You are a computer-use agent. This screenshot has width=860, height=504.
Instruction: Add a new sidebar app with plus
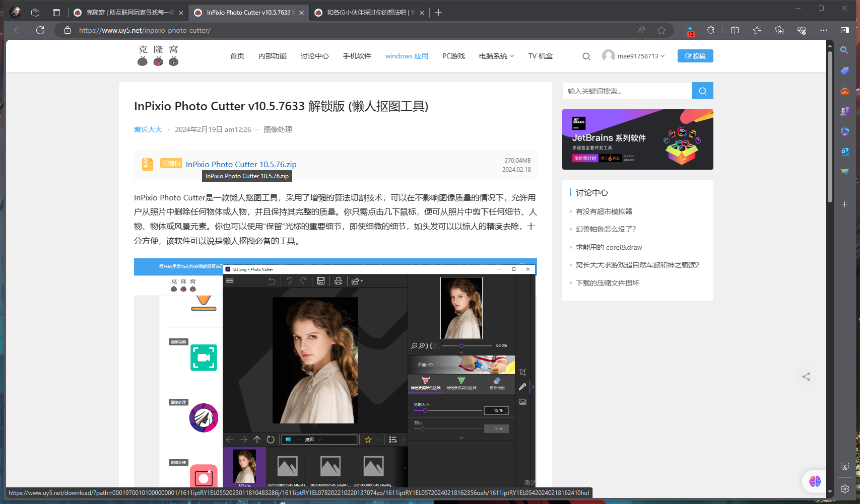click(x=845, y=204)
